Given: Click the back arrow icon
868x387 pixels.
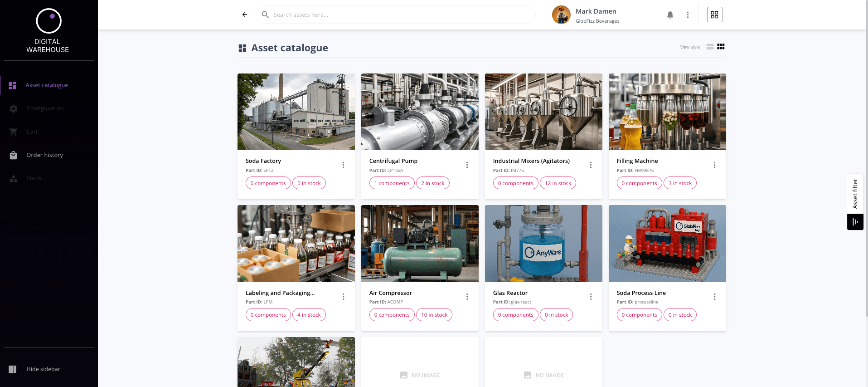Looking at the screenshot, I should (x=245, y=15).
